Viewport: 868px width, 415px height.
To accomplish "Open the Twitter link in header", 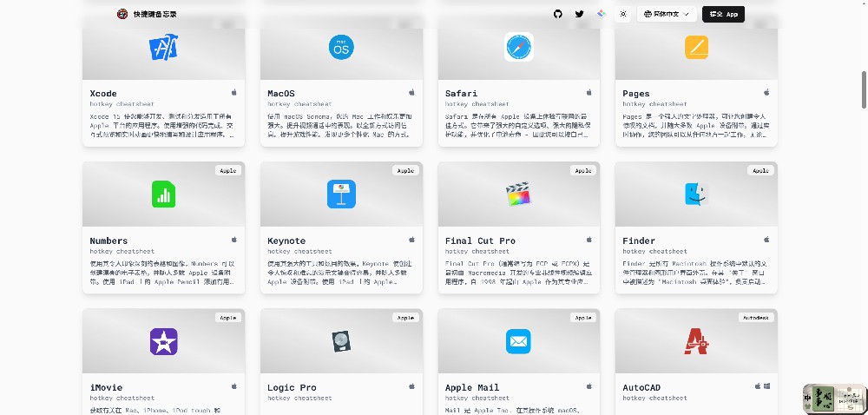I will 580,14.
